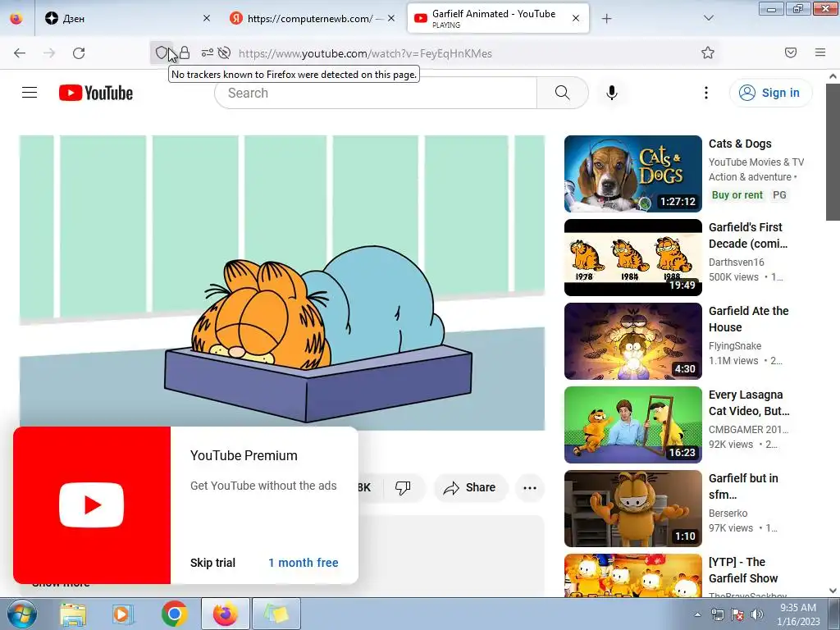840x630 pixels.
Task: Reload the current page
Action: pos(79,53)
